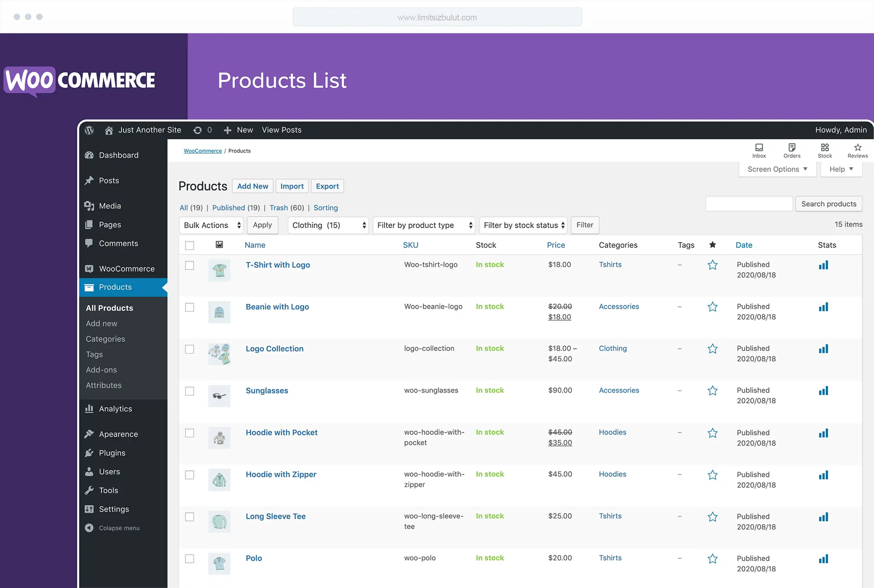Click the Filter button
The height and width of the screenshot is (588, 874).
pos(585,225)
